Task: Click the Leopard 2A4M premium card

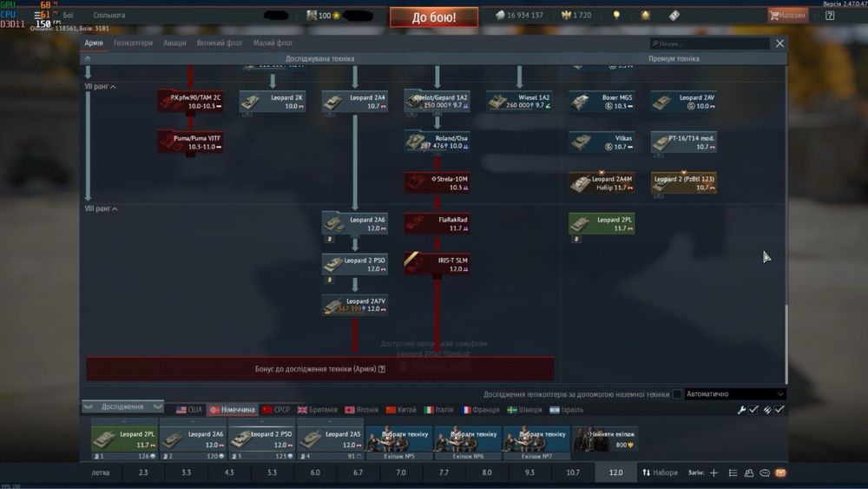Action: pyautogui.click(x=602, y=182)
